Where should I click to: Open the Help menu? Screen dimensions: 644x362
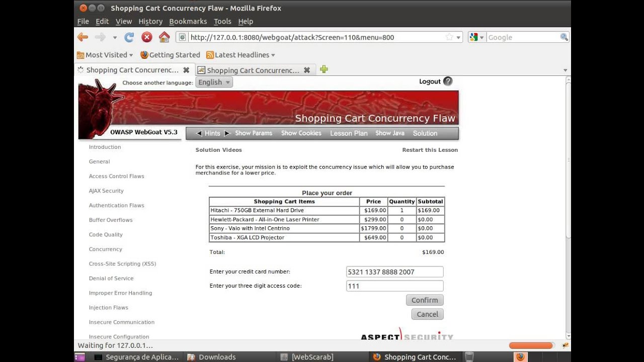click(246, 21)
